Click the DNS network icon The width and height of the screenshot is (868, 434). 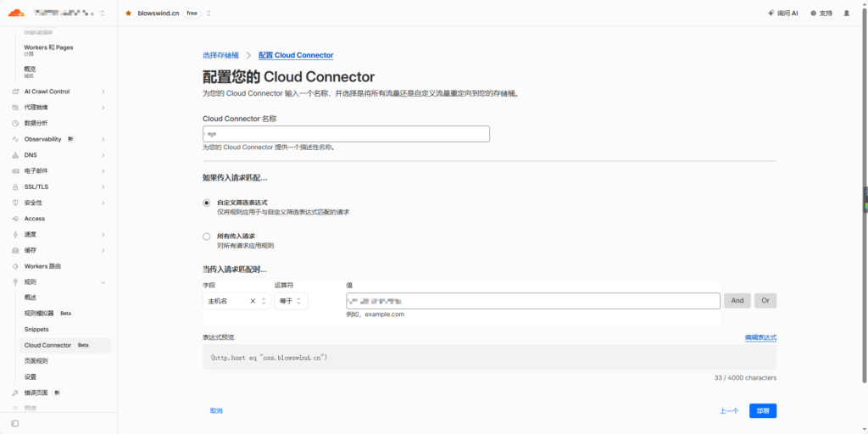(15, 155)
